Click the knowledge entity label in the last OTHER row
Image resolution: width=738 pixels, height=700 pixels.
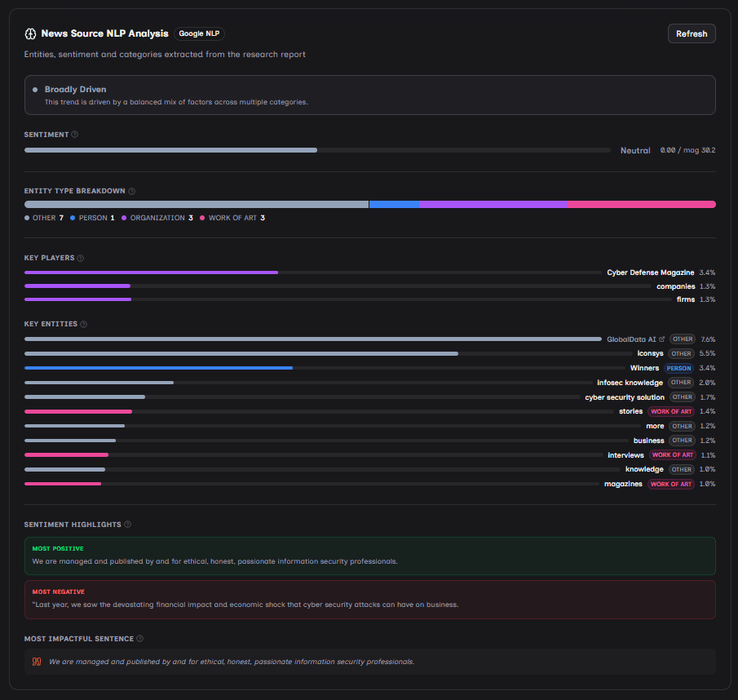pos(644,469)
